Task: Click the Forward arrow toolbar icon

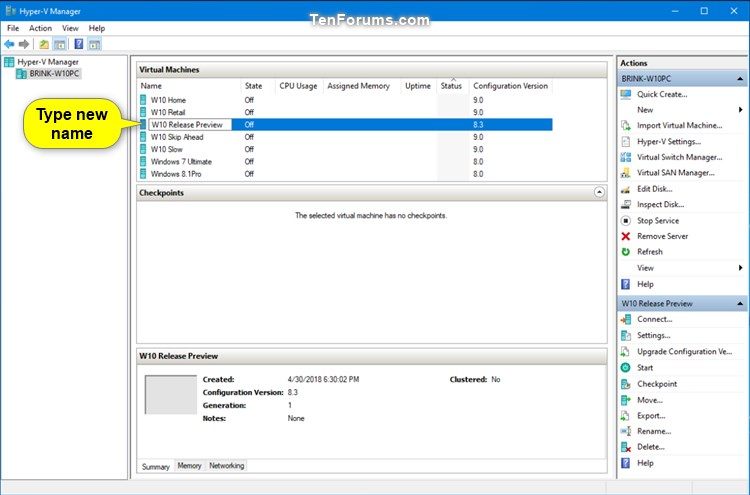Action: click(23, 44)
